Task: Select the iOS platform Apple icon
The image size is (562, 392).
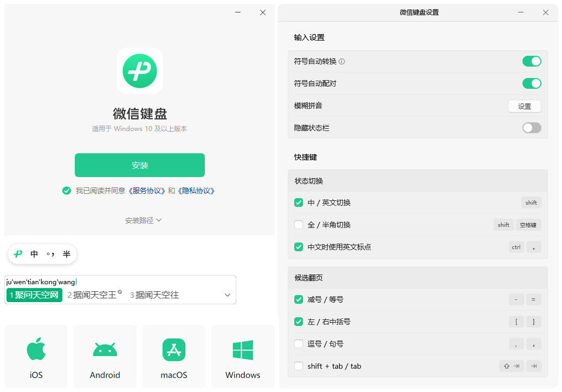Action: coord(36,350)
